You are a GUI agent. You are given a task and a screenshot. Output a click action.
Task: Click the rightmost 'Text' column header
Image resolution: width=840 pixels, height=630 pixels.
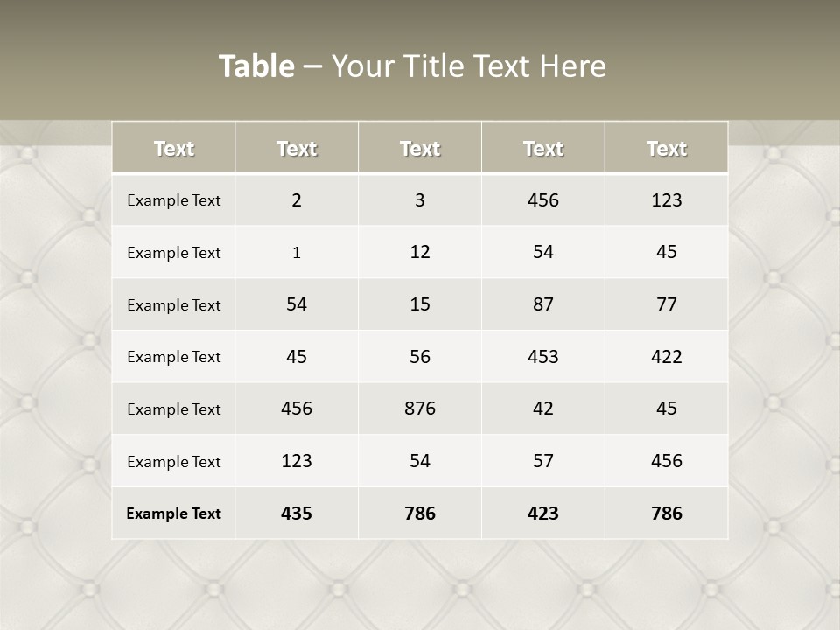pyautogui.click(x=667, y=149)
